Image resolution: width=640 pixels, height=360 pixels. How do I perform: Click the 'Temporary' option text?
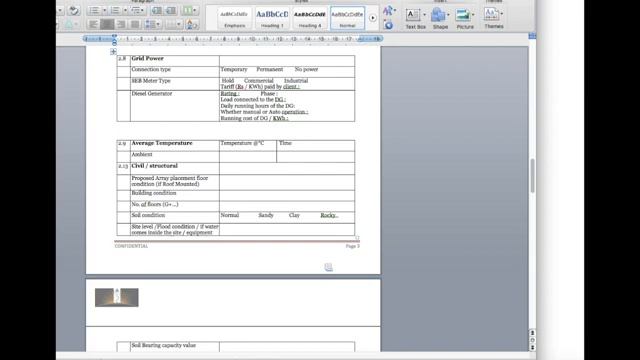(234, 69)
